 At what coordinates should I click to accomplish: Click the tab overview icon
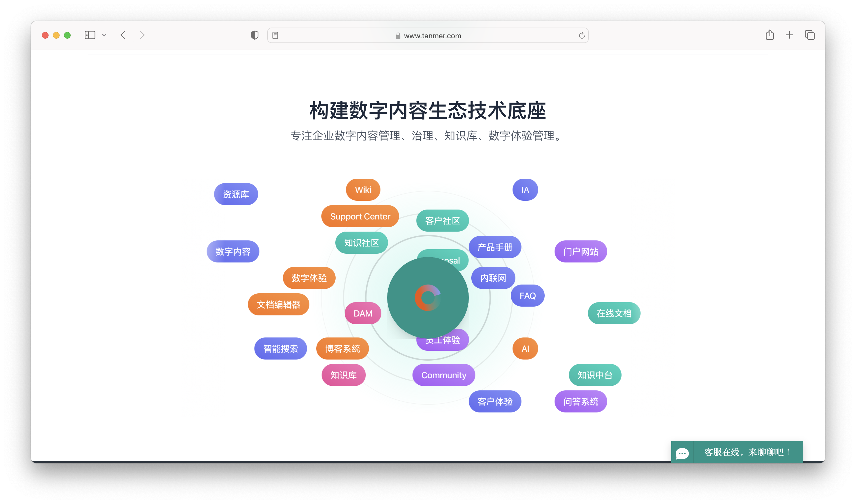(809, 35)
